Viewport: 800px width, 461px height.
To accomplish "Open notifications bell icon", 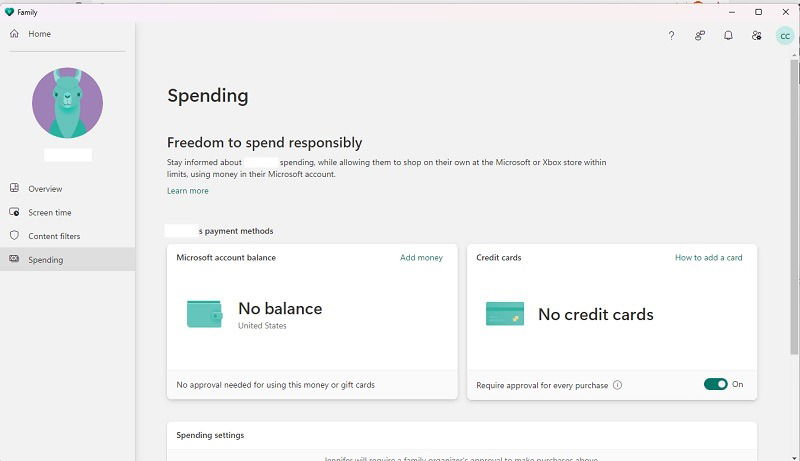I will point(728,36).
